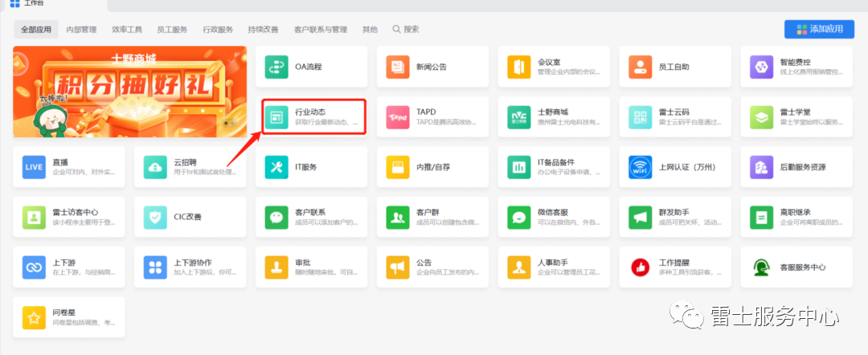
Task: Open the 上下游协作 grid icon
Action: pos(154,267)
